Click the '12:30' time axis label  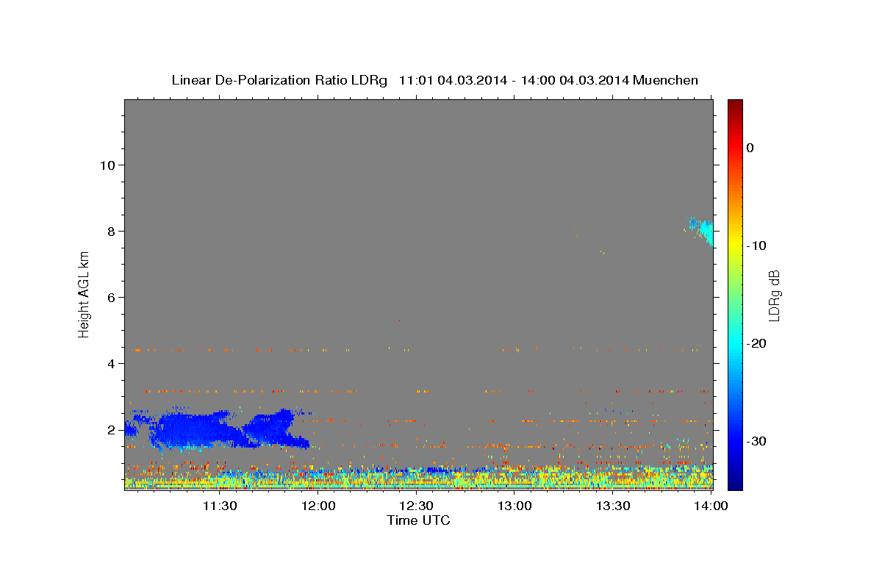[x=416, y=506]
